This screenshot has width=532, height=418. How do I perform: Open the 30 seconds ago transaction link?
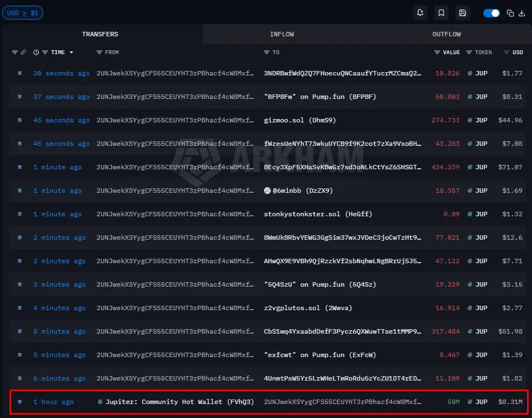coord(62,73)
